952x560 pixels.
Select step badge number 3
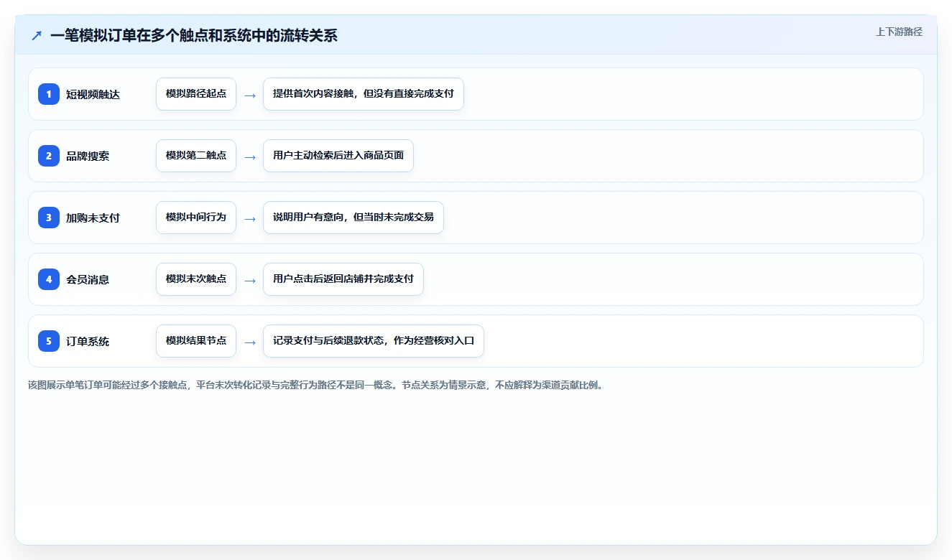pos(49,217)
